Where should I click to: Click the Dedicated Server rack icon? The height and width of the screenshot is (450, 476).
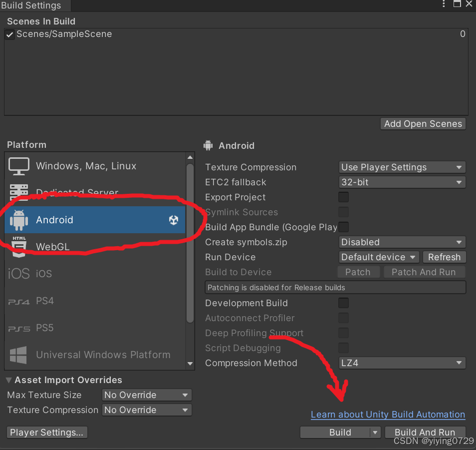[19, 192]
